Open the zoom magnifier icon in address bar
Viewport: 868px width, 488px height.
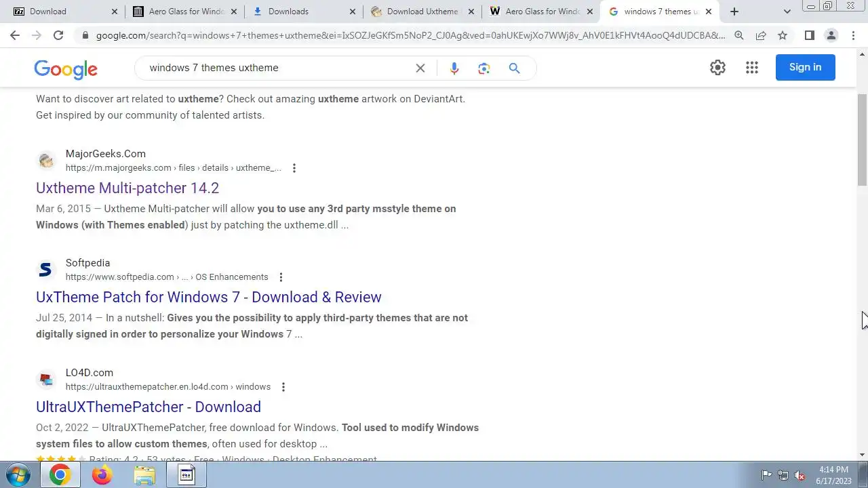(739, 35)
